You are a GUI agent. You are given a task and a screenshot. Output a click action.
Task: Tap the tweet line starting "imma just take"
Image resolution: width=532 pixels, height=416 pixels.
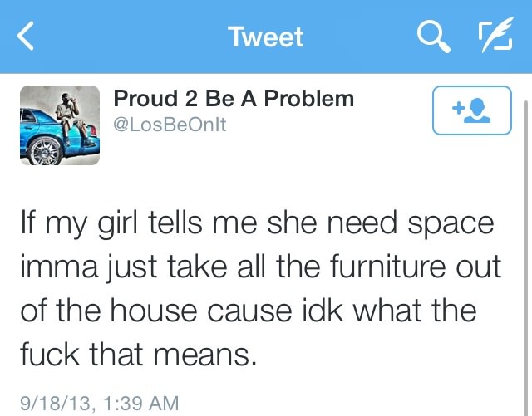tap(259, 269)
